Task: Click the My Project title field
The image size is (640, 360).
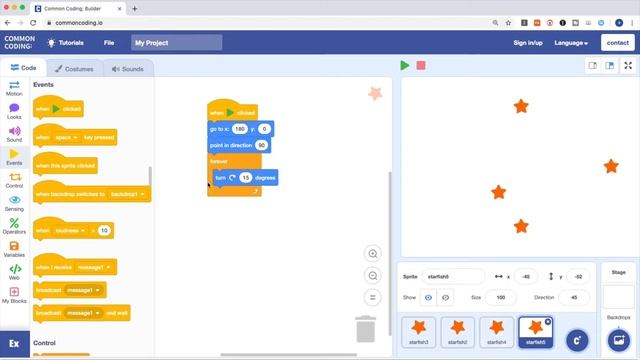Action: (177, 42)
